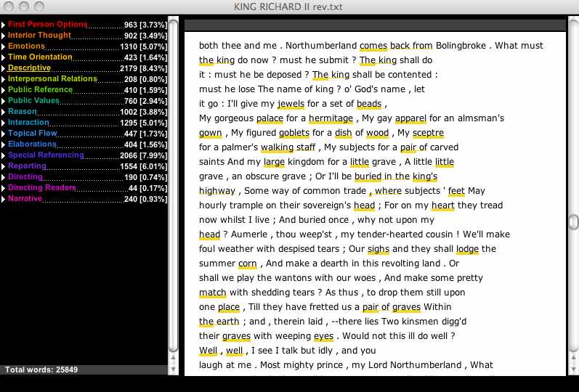The image size is (579, 392).
Task: Click the count 2179 [8.43%]
Action: click(x=143, y=69)
